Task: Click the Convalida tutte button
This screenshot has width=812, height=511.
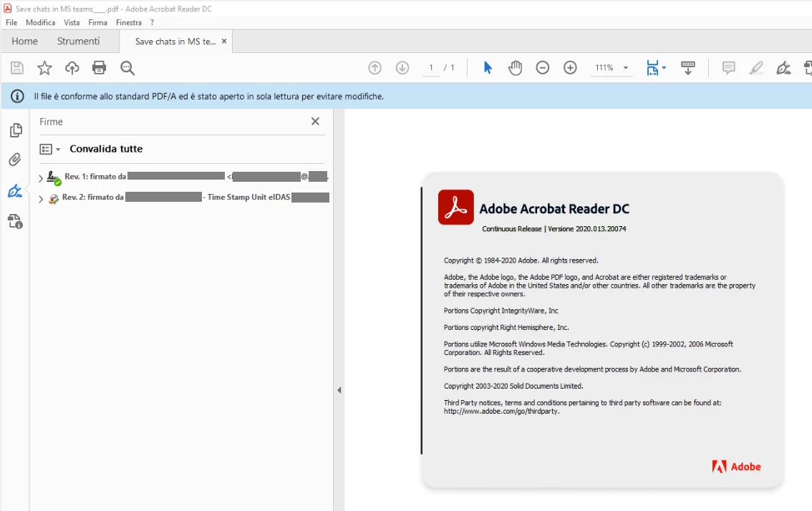Action: (x=106, y=149)
